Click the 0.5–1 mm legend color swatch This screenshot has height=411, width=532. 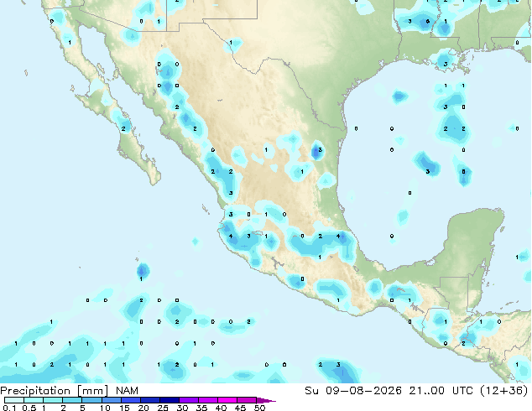(x=34, y=400)
